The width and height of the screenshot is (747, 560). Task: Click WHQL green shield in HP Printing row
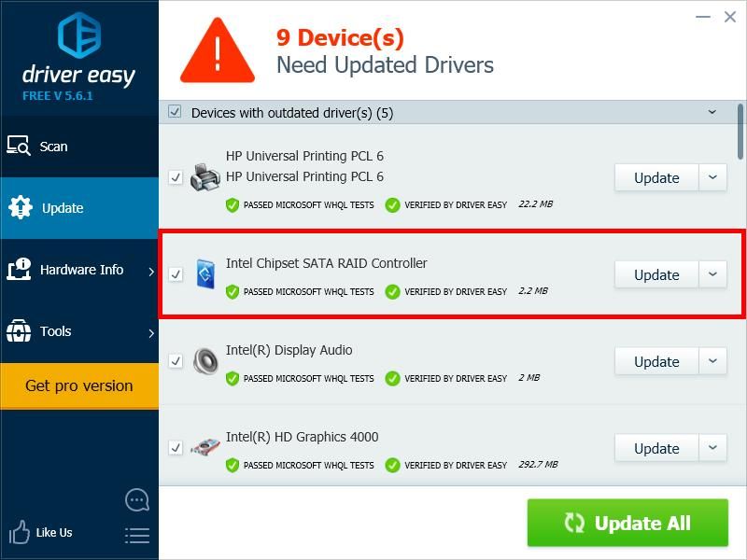pos(232,205)
